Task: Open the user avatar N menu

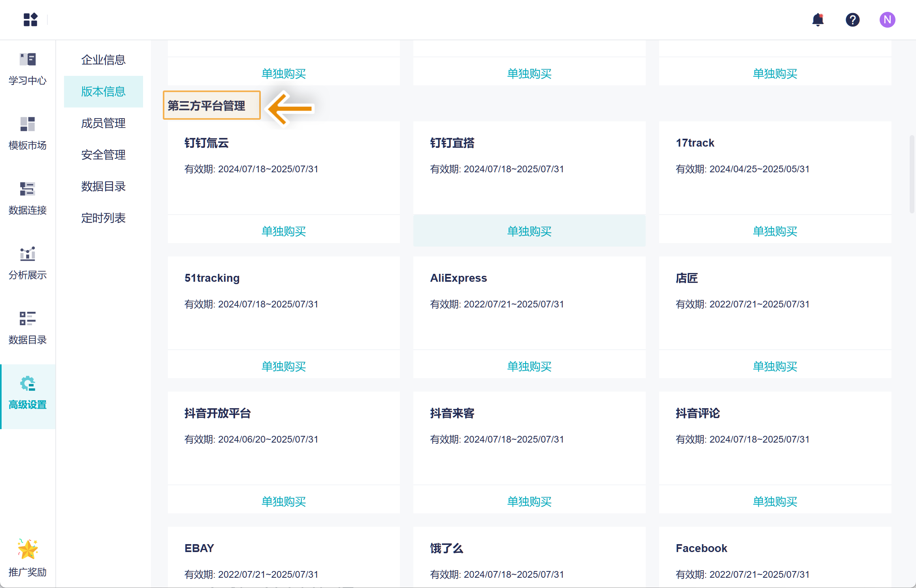Action: coord(887,20)
